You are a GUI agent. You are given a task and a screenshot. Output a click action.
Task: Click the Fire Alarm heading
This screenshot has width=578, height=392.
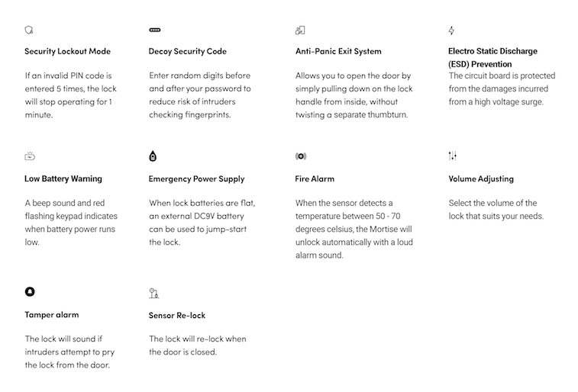pyautogui.click(x=315, y=179)
